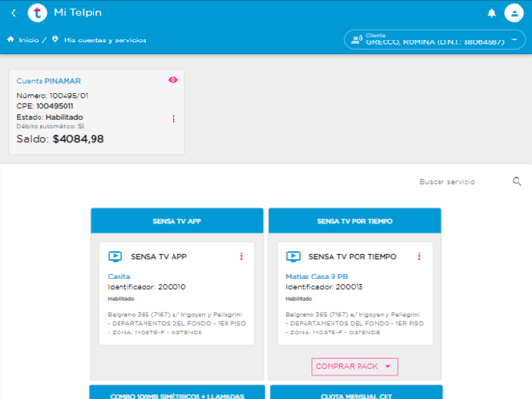Click Identificador: 200010 text
Image resolution: width=532 pixels, height=399 pixels.
click(146, 287)
